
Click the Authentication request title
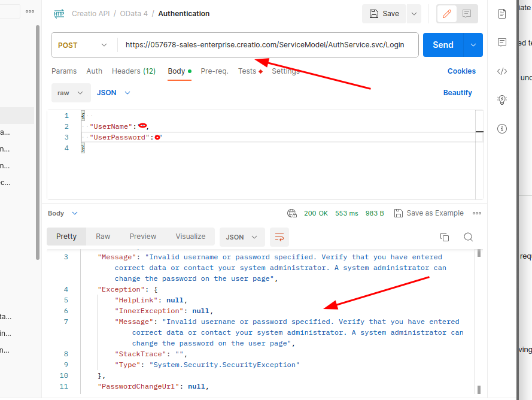click(x=184, y=14)
